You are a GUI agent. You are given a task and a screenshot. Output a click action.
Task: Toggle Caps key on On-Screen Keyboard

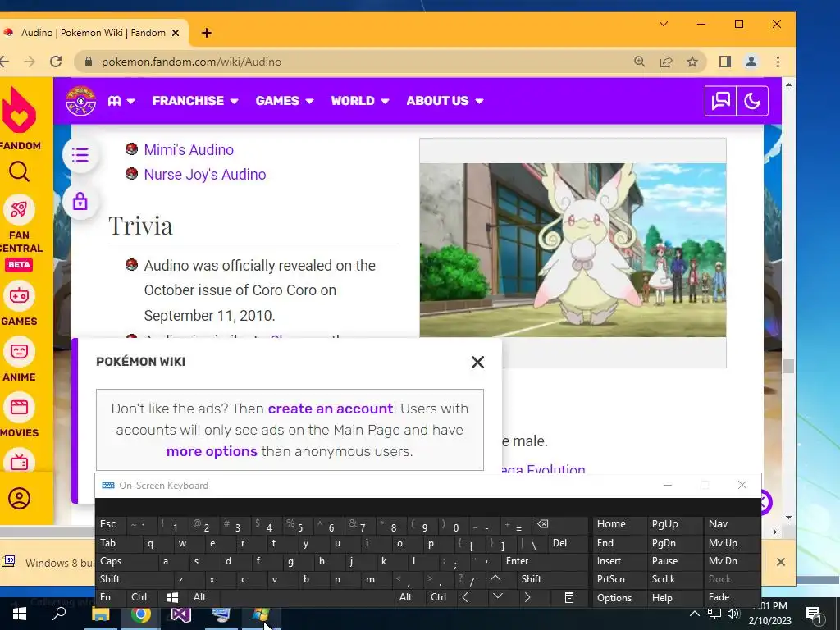127,561
